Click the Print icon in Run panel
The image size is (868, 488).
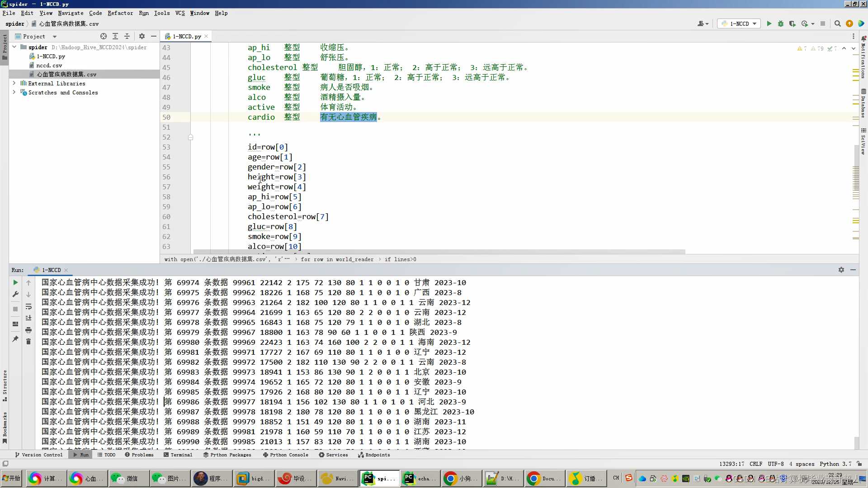point(28,330)
